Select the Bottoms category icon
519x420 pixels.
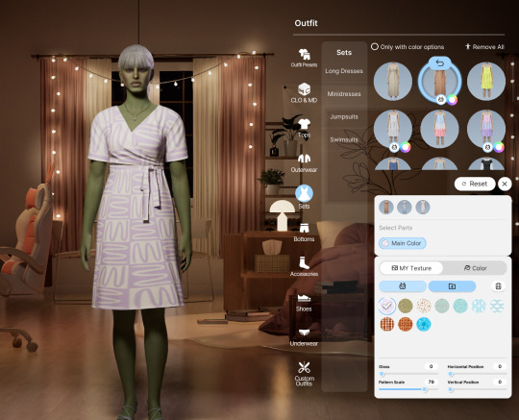point(304,232)
